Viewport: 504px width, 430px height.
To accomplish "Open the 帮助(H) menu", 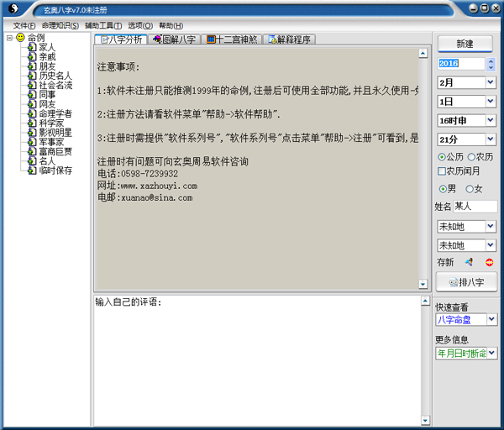I will pyautogui.click(x=171, y=26).
